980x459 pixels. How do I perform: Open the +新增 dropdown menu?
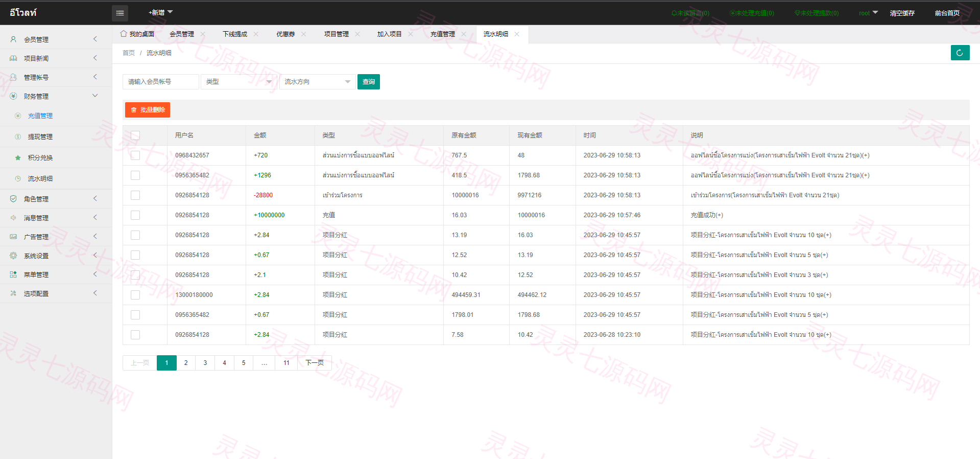pos(160,13)
